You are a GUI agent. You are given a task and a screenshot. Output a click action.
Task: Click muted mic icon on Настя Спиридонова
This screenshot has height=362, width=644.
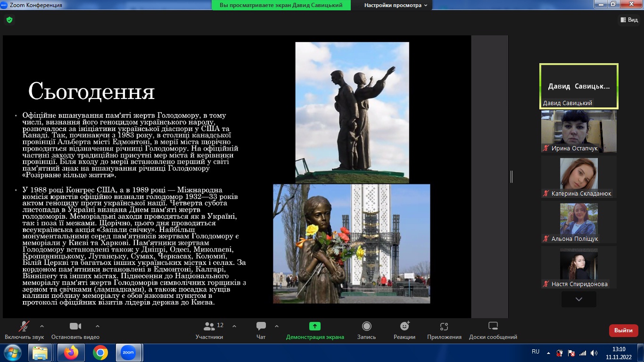[547, 284]
